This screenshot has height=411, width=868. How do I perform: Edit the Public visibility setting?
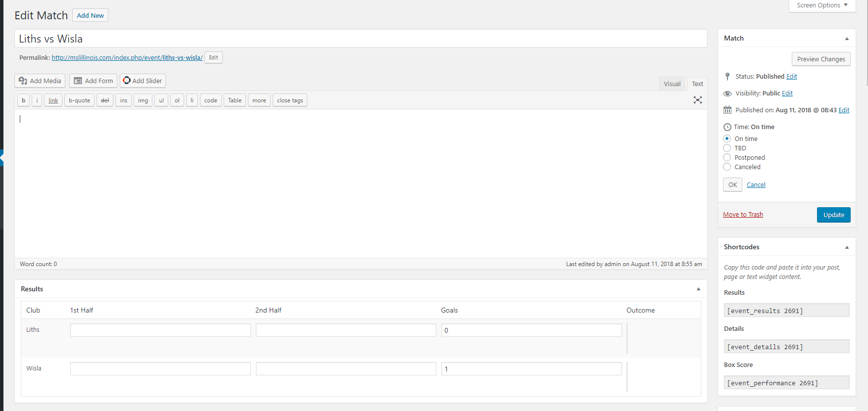787,93
